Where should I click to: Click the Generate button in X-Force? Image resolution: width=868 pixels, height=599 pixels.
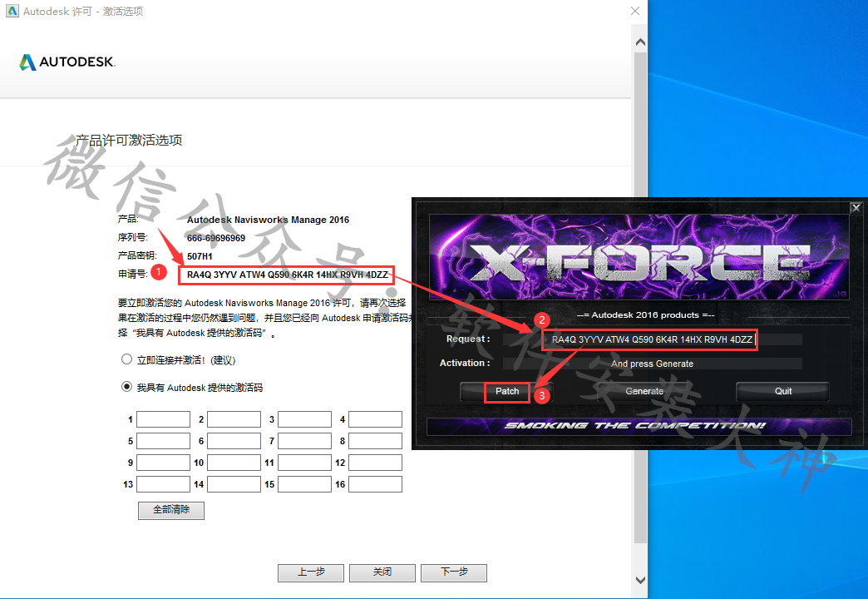pyautogui.click(x=644, y=391)
